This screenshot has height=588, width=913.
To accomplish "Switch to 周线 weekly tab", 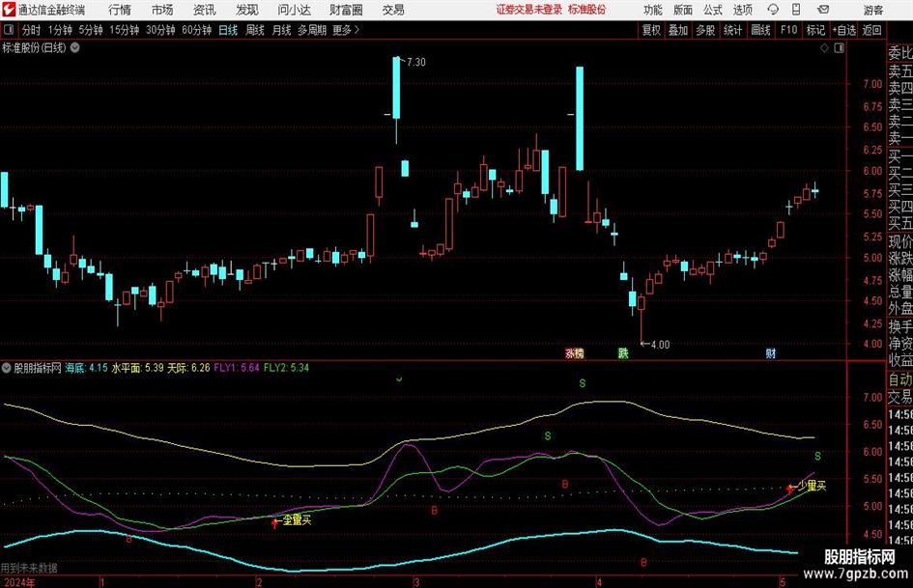I will point(255,30).
